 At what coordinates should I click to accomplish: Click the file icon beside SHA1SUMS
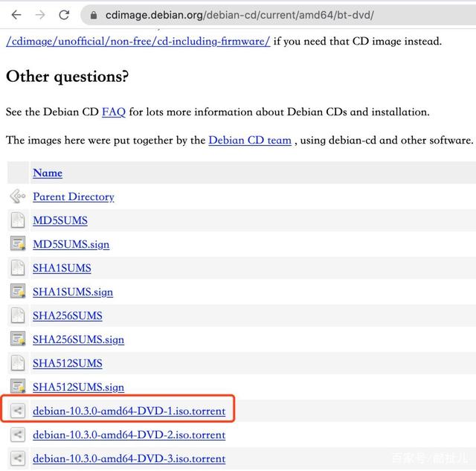coord(18,268)
